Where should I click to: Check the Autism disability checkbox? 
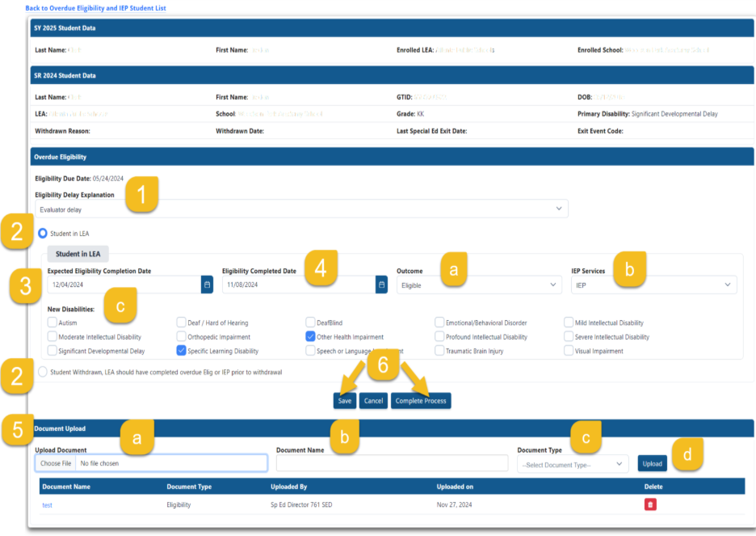coord(52,323)
